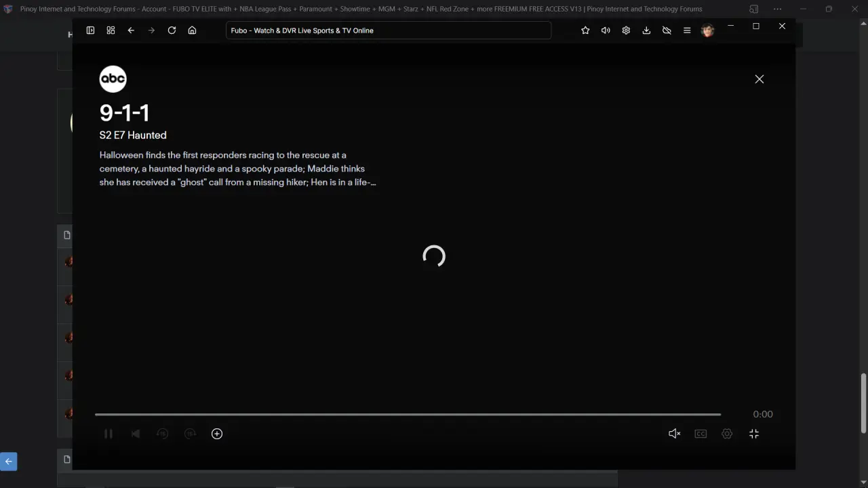Restore down the background forum window
The height and width of the screenshot is (488, 868).
click(829, 9)
